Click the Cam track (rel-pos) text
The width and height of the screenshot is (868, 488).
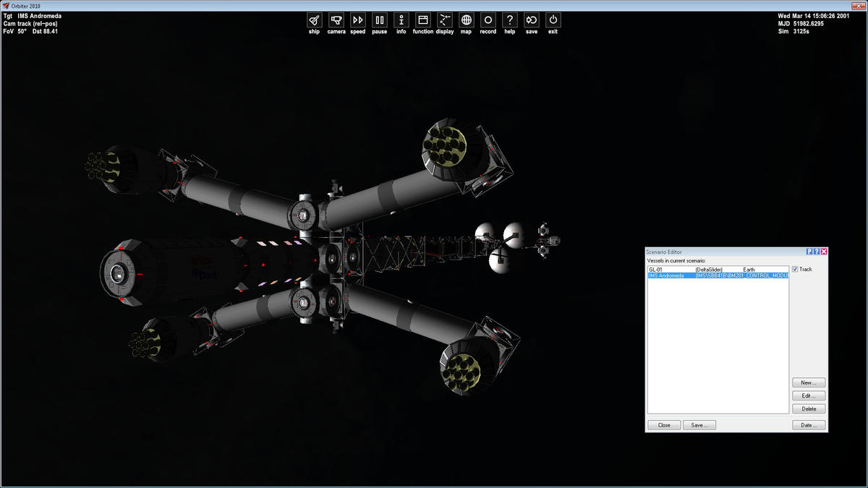(30, 24)
